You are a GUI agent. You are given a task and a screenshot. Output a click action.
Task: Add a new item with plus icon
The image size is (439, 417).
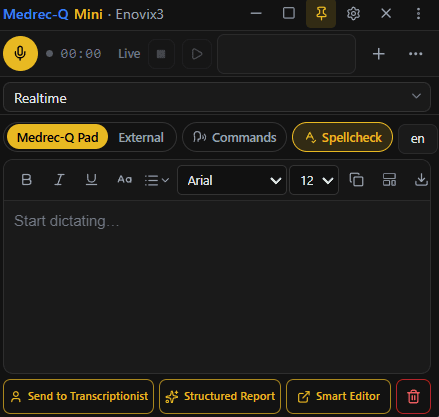coord(379,54)
